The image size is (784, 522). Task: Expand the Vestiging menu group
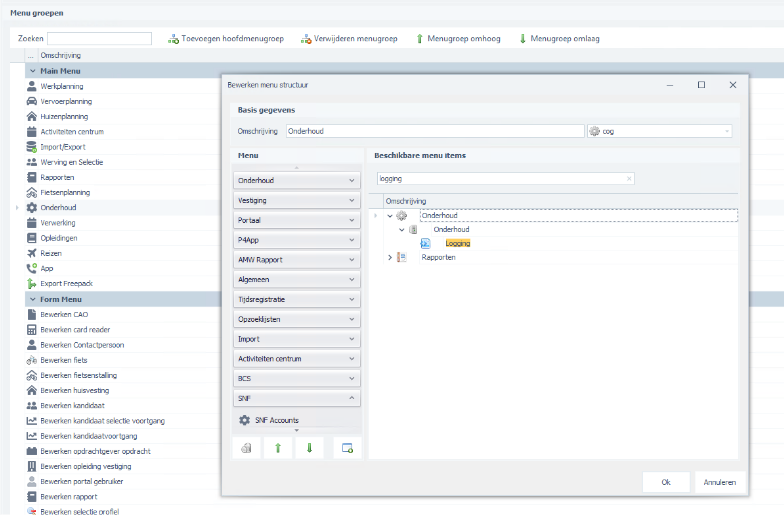point(352,200)
